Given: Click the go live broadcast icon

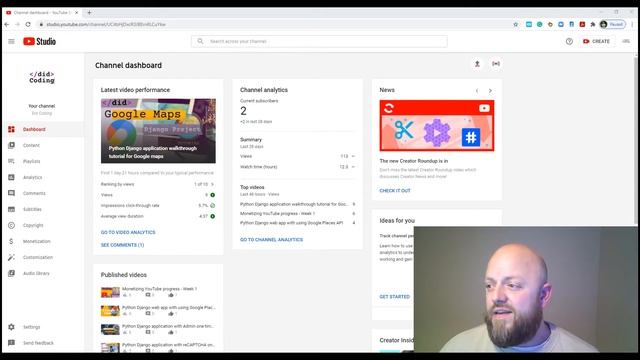Looking at the screenshot, I should tap(496, 64).
